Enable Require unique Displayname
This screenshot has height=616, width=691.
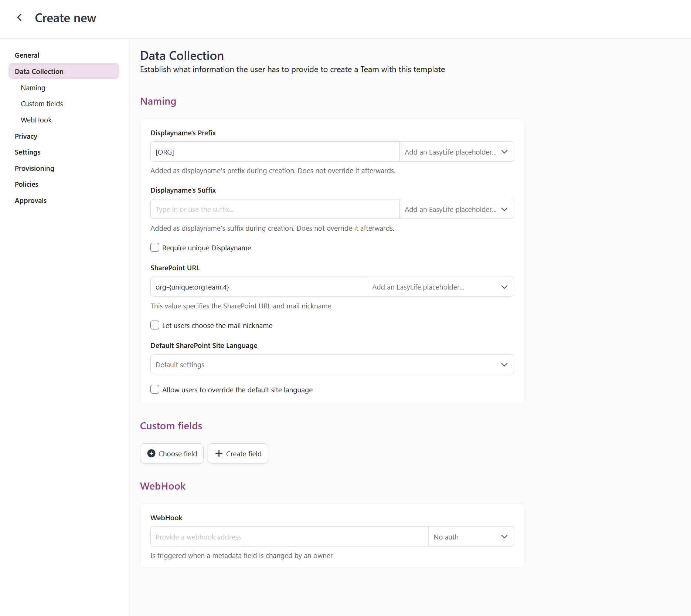(x=155, y=247)
